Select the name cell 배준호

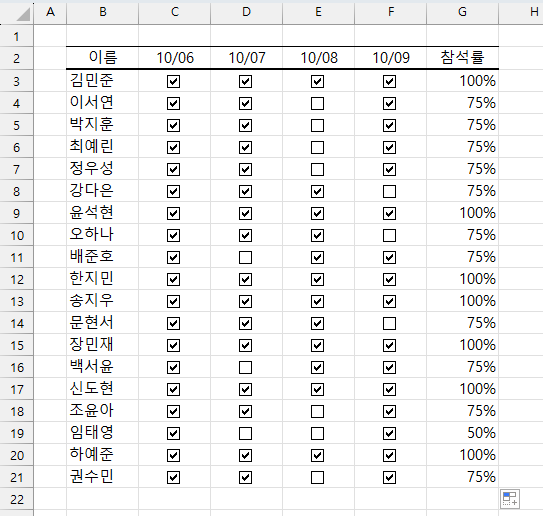click(x=103, y=257)
